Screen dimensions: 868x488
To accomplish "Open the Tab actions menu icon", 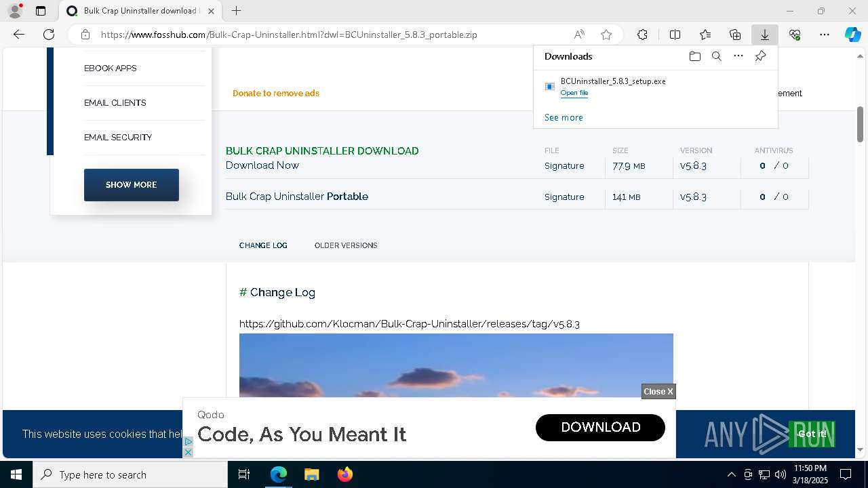I will point(41,11).
